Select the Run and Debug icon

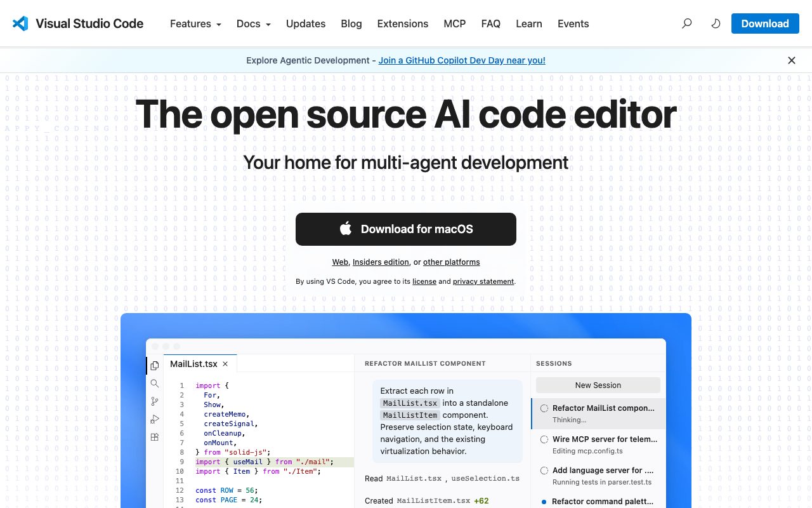tap(154, 419)
